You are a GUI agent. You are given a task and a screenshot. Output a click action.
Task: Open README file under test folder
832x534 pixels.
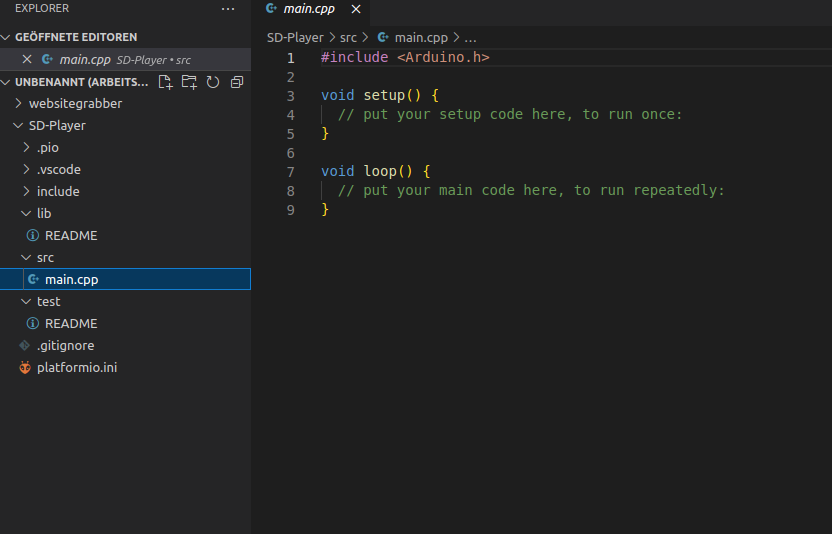tap(71, 324)
